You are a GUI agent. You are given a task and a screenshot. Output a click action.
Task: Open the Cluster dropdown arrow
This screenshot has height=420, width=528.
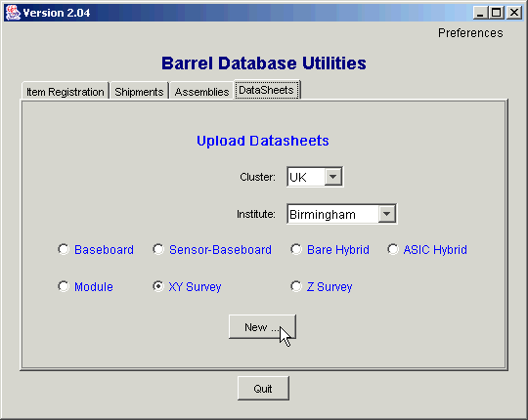click(x=333, y=177)
